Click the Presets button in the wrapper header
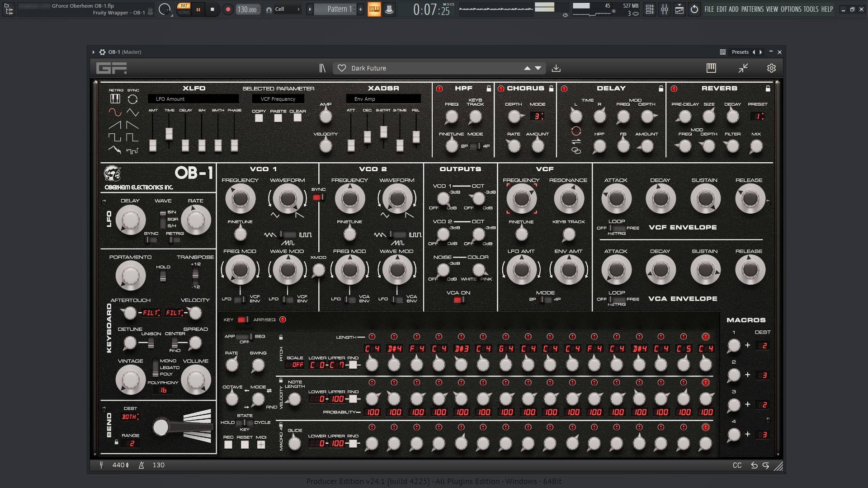Viewport: 868px width, 488px height. coord(740,52)
